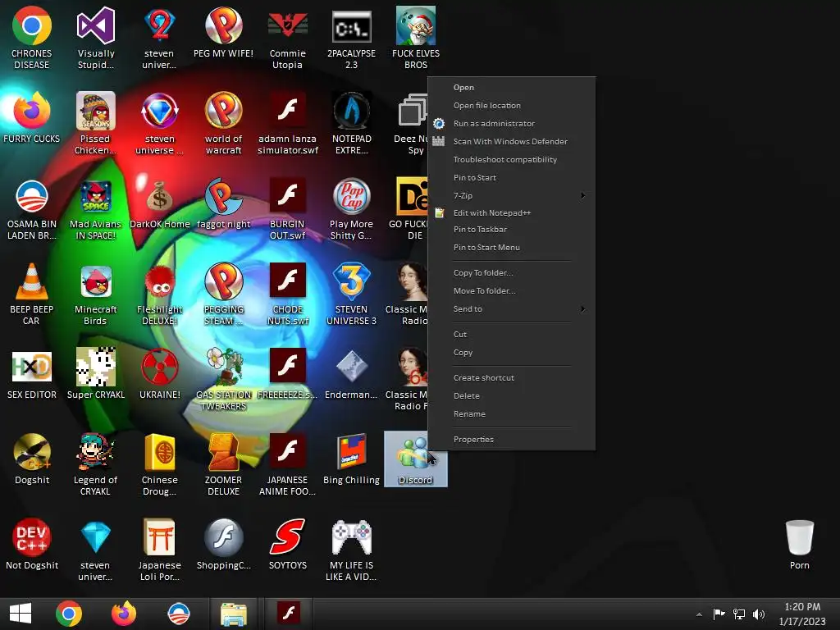The width and height of the screenshot is (840, 630).
Task: Expand the 7-Zip submenu
Action: click(x=512, y=195)
